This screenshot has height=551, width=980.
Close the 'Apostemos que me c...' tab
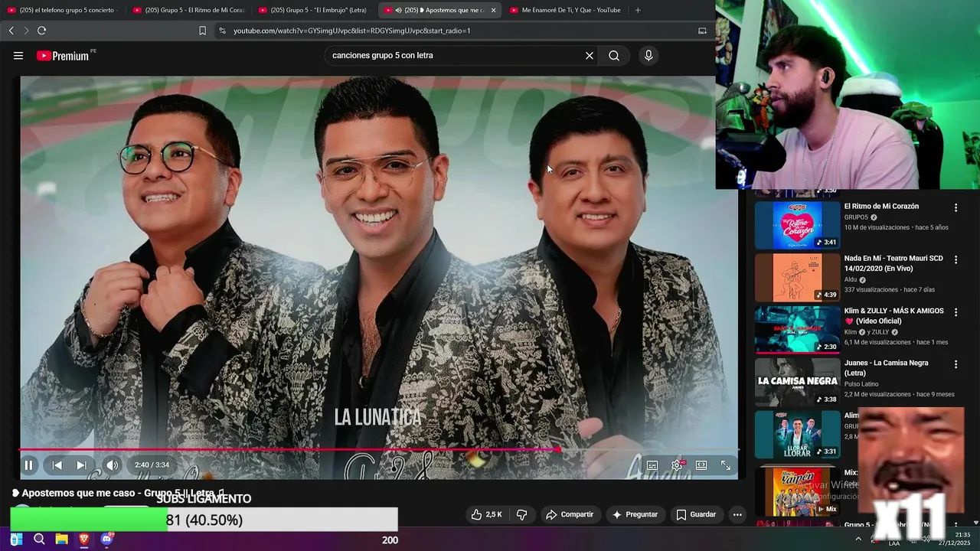(493, 10)
